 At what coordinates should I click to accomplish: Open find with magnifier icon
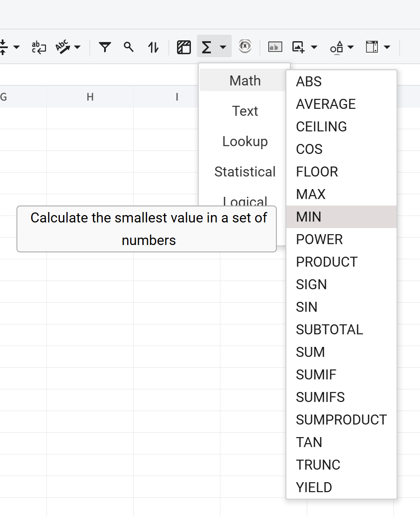[128, 47]
